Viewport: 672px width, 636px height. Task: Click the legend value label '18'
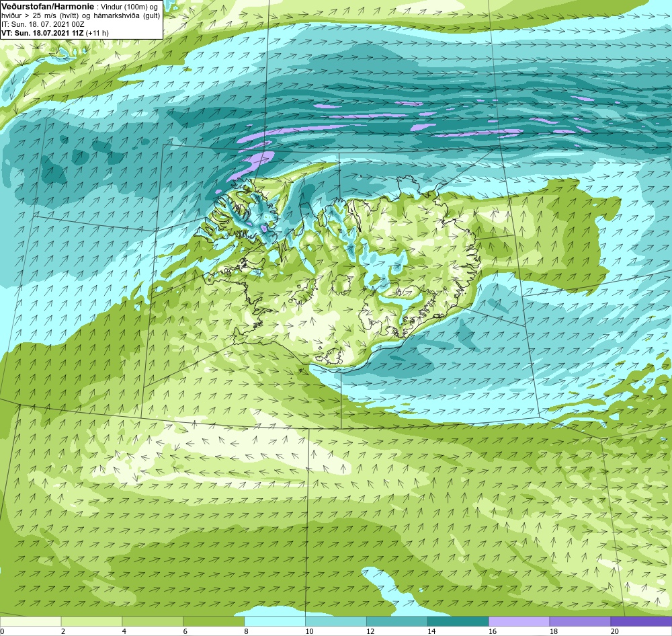click(553, 631)
